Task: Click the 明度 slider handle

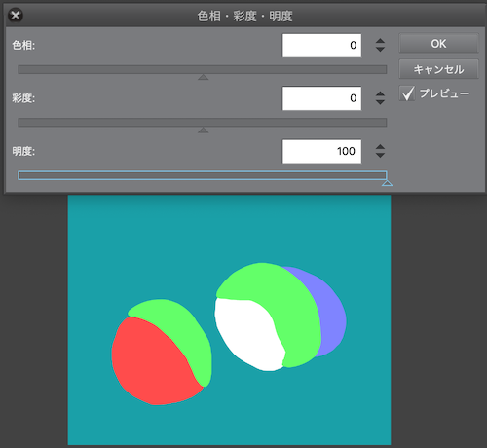Action: [387, 183]
